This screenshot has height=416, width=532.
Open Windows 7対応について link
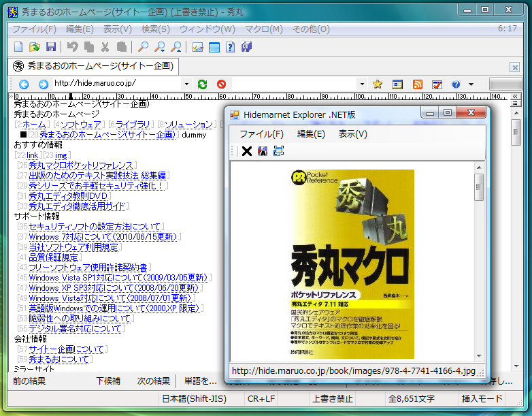[x=103, y=237]
